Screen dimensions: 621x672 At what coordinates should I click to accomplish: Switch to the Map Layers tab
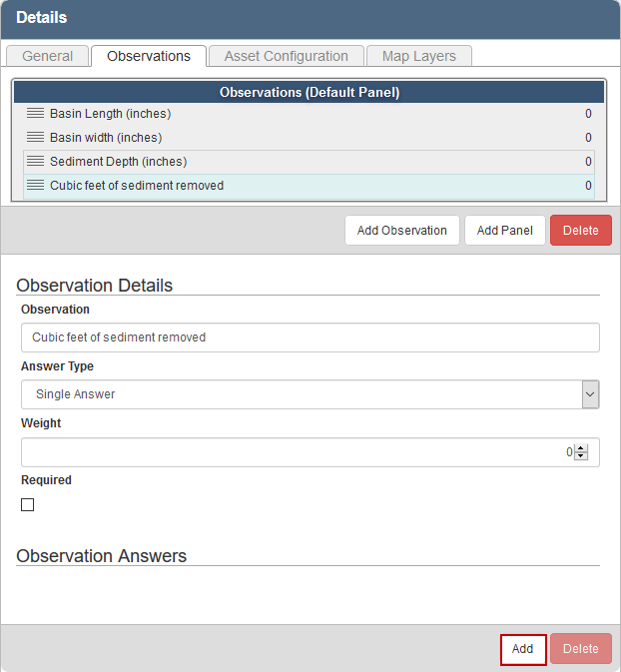[x=419, y=56]
